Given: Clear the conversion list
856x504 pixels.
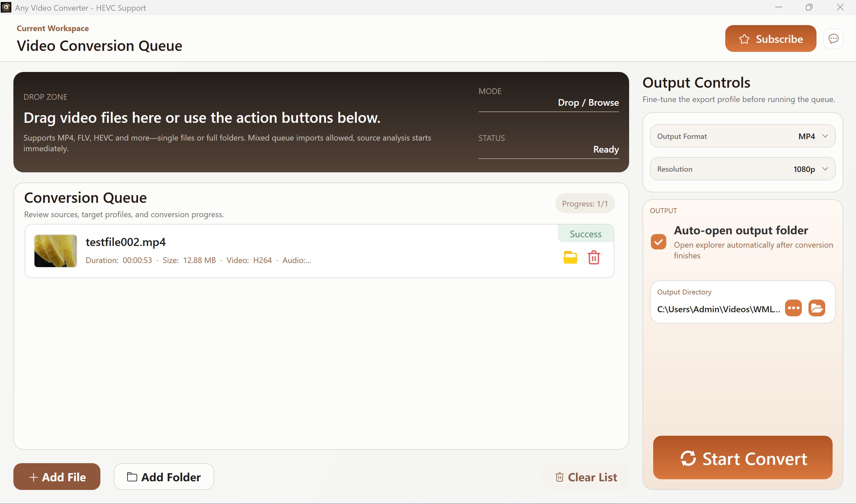Looking at the screenshot, I should (586, 477).
